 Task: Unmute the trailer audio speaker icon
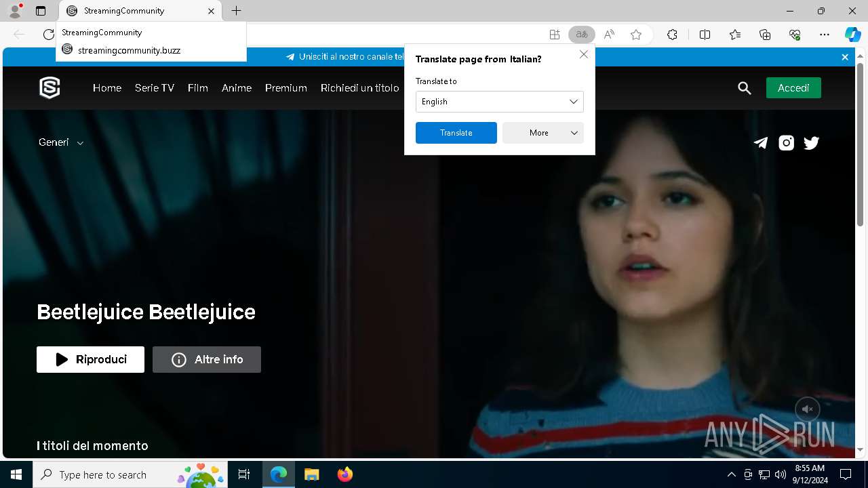pos(807,409)
